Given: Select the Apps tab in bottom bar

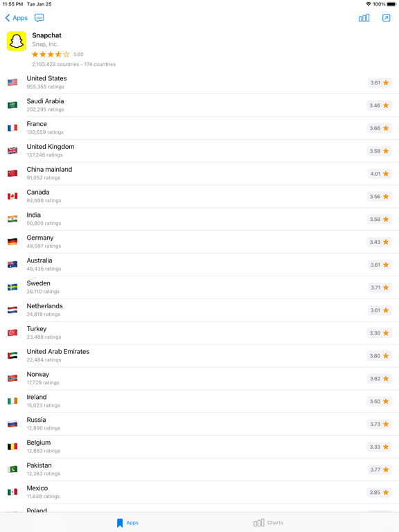Looking at the screenshot, I should [127, 522].
